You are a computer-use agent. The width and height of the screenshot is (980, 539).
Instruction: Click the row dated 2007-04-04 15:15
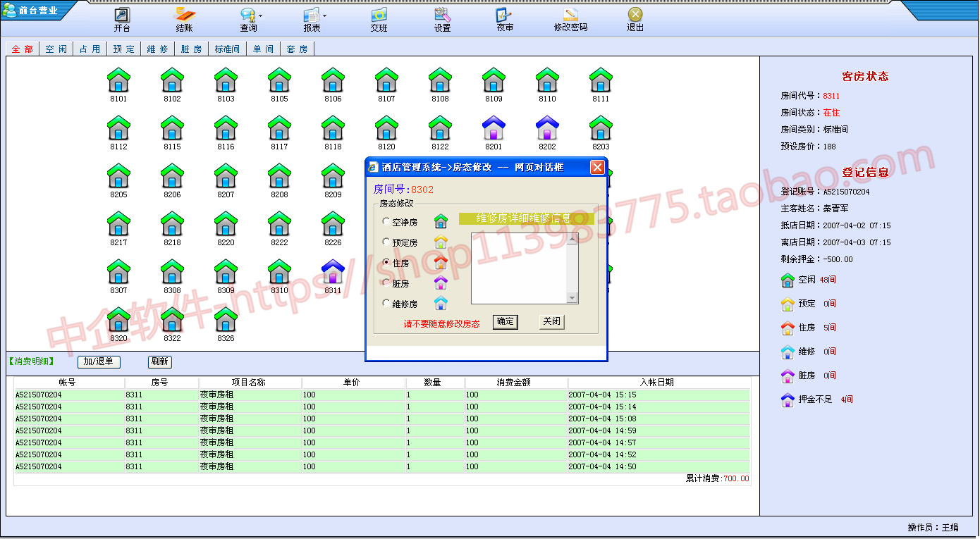tap(382, 395)
